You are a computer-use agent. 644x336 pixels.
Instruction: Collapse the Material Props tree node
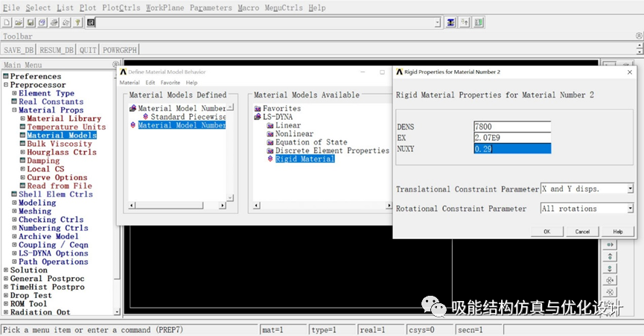(x=14, y=110)
